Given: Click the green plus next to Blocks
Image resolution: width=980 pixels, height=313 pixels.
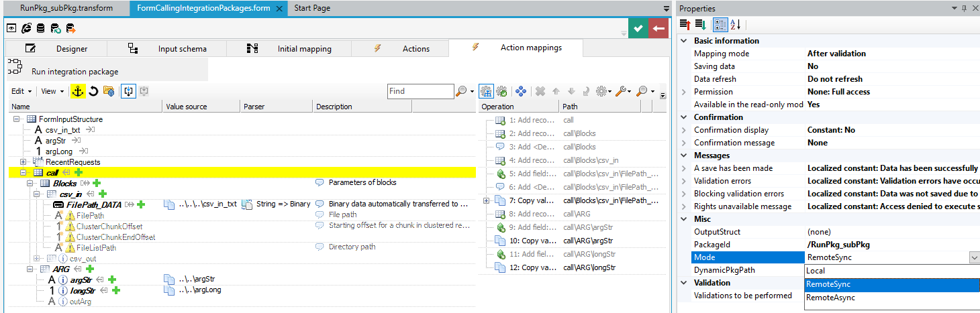Looking at the screenshot, I should click(97, 183).
